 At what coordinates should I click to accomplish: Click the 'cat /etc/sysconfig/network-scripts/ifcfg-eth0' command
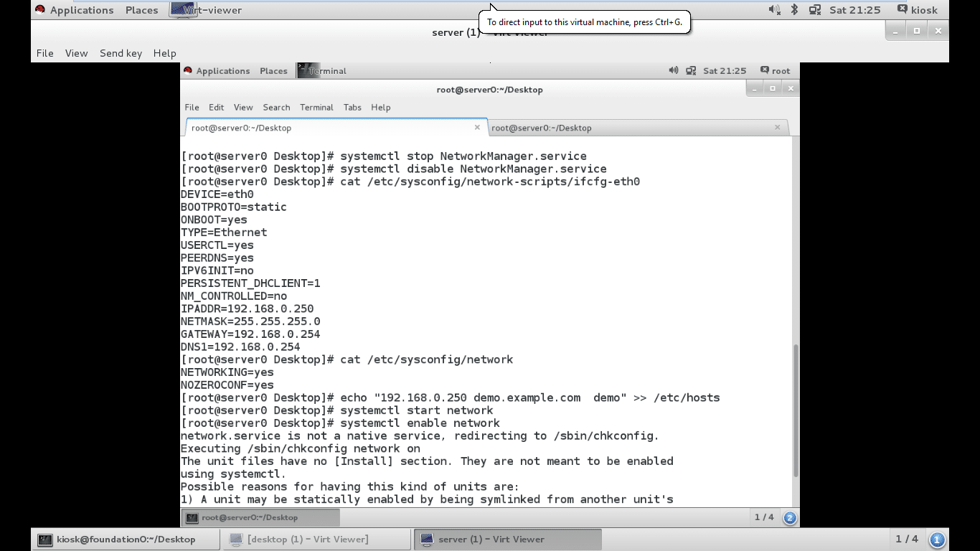coord(490,182)
